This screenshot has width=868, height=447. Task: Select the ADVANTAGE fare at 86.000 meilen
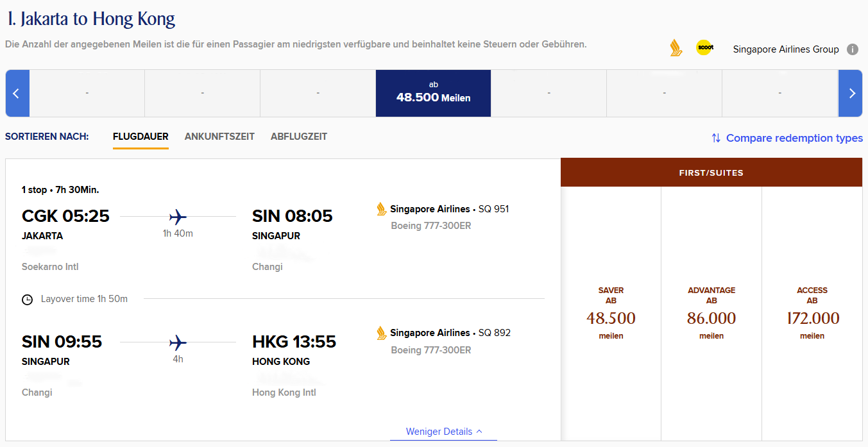point(711,314)
